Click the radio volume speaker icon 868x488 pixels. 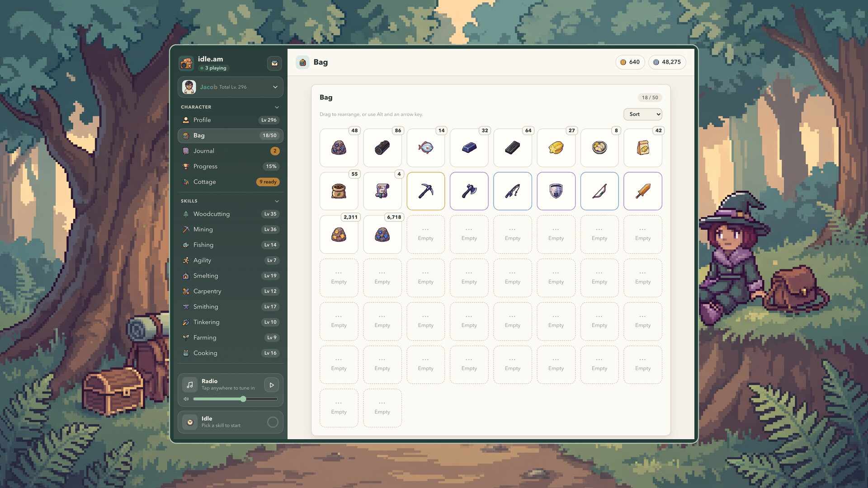coord(186,399)
